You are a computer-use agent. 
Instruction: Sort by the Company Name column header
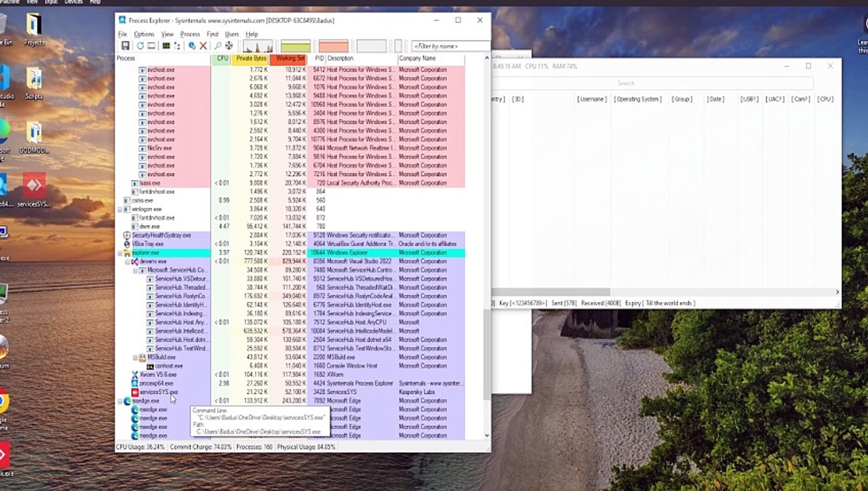click(431, 59)
